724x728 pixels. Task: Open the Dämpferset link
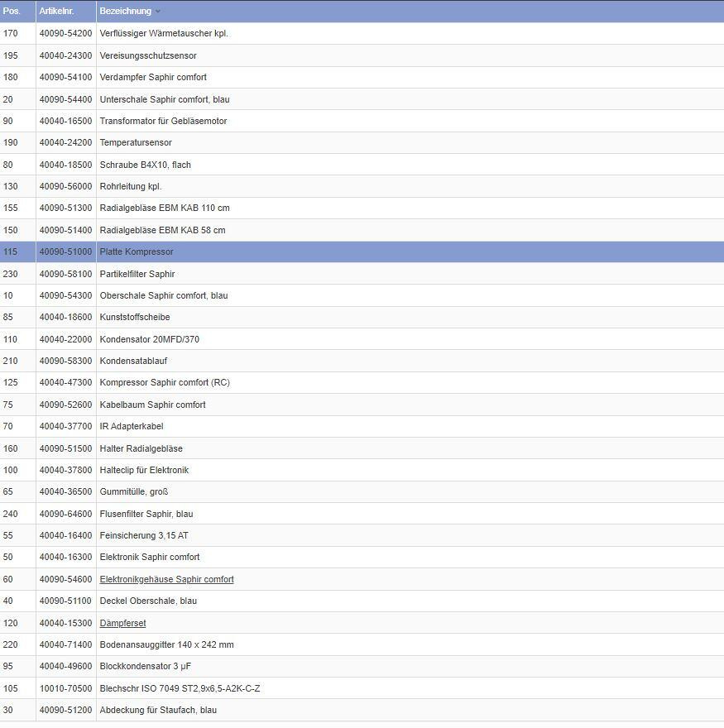122,623
